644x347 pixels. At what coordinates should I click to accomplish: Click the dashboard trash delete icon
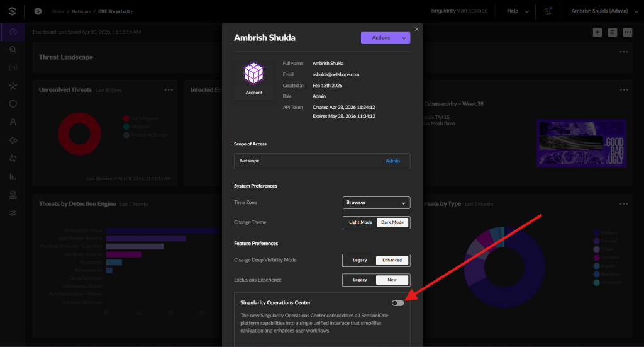(613, 33)
